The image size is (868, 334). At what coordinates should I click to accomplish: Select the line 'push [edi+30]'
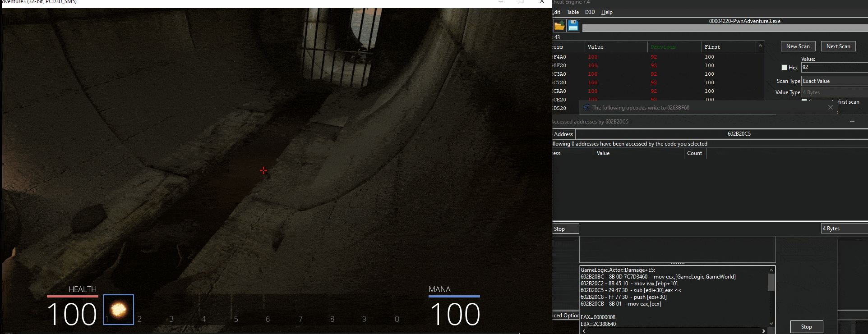click(623, 297)
